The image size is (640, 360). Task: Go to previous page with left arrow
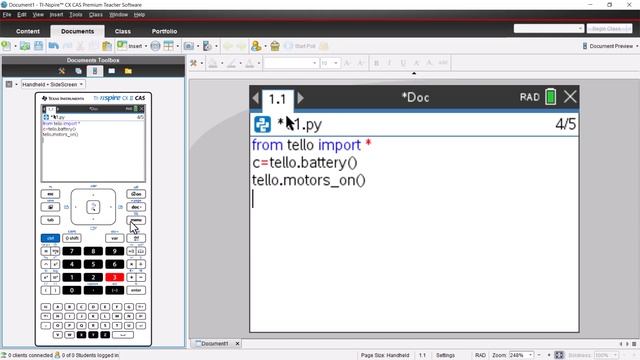(x=256, y=98)
